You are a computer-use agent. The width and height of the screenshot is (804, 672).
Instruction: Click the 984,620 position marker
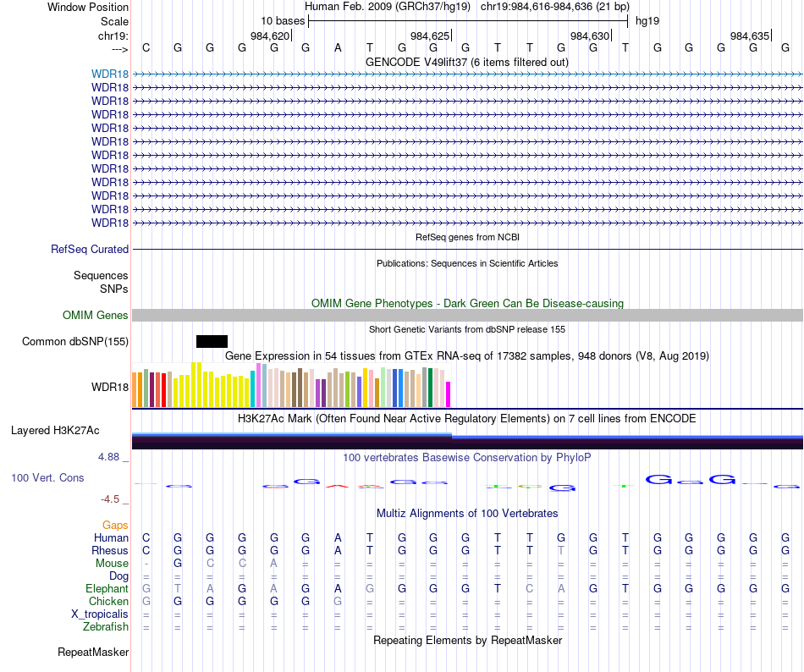pyautogui.click(x=270, y=36)
